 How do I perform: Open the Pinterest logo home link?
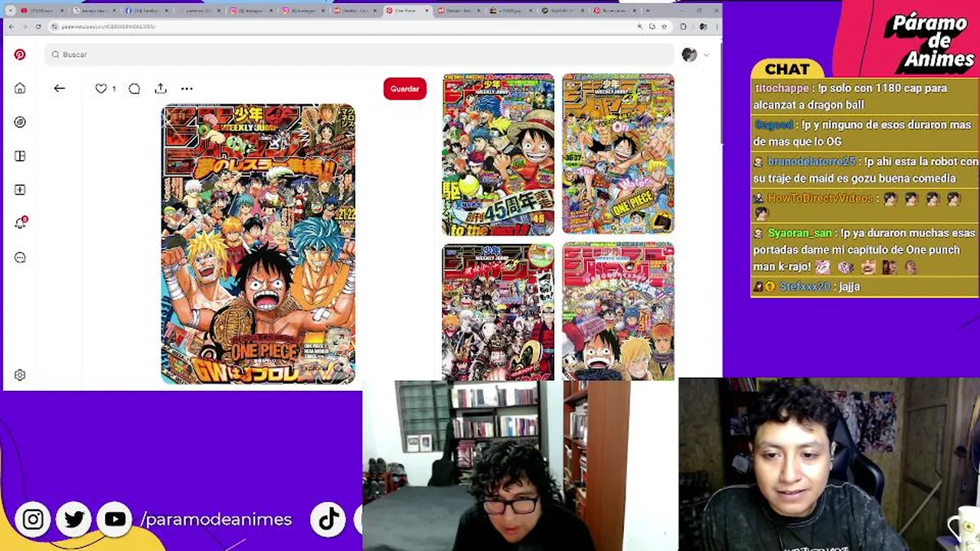20,54
